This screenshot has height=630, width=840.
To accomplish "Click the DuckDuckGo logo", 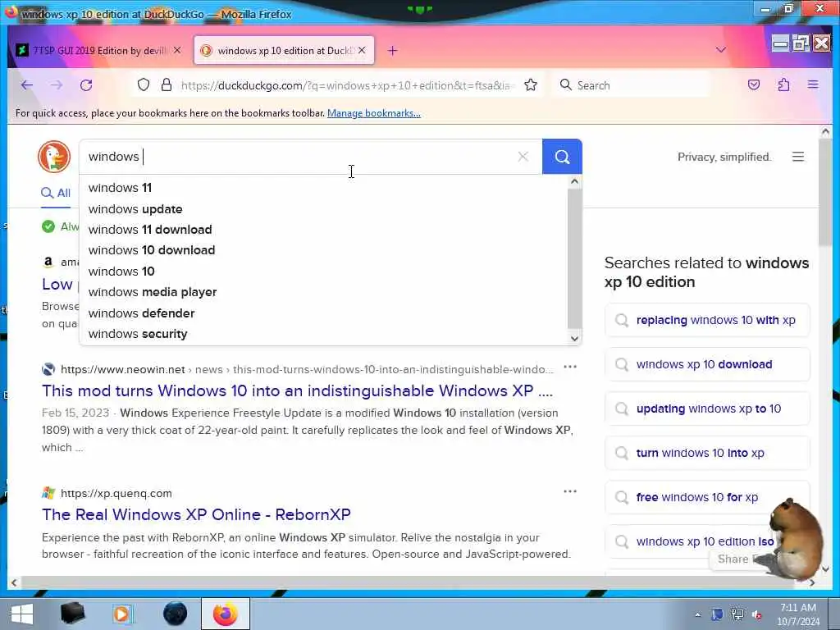I will click(54, 157).
